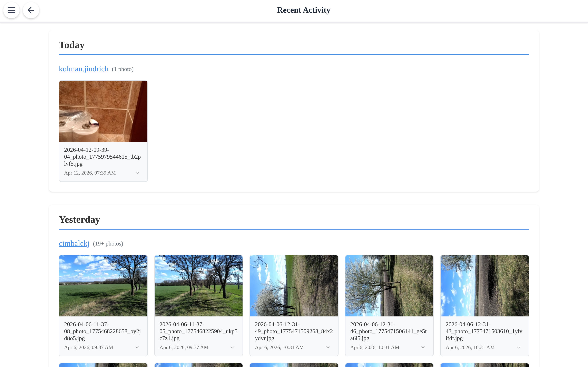Select filename ending tb2plvf5.jpg
Viewport: 588px width, 367px height.
pos(102,157)
